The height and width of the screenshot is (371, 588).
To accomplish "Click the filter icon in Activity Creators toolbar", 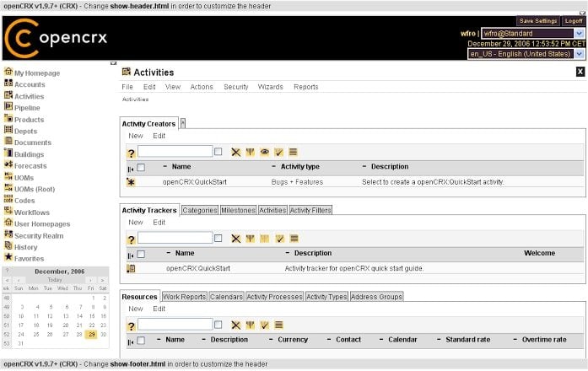I will 250,152.
